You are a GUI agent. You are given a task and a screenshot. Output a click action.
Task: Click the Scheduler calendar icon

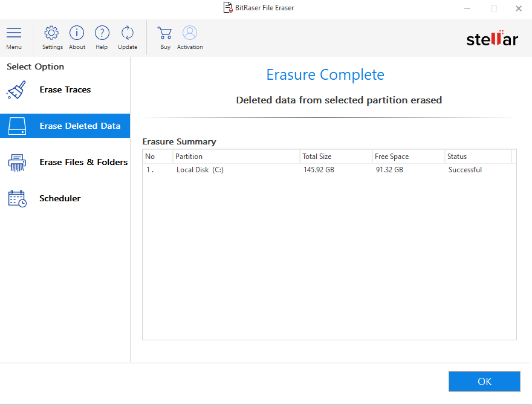click(x=18, y=199)
